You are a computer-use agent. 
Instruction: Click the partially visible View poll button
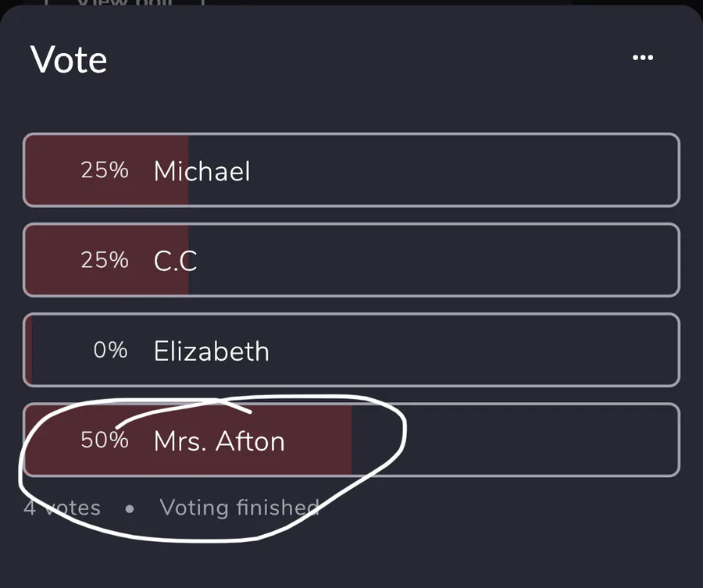125,4
